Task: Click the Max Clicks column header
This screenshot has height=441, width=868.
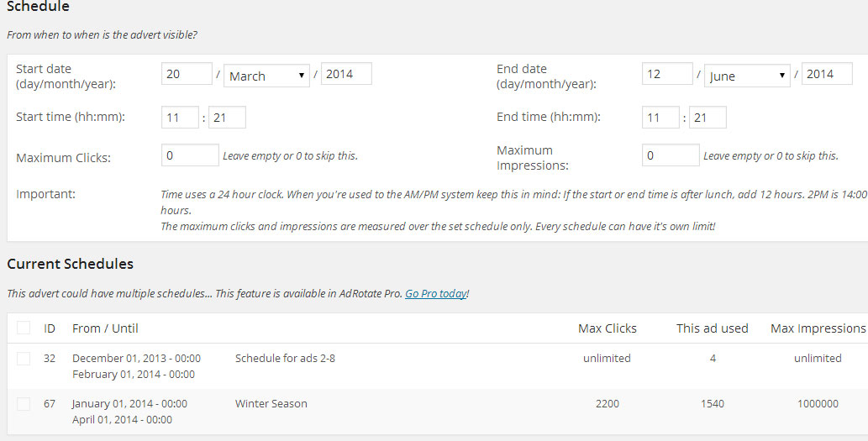Action: [608, 328]
